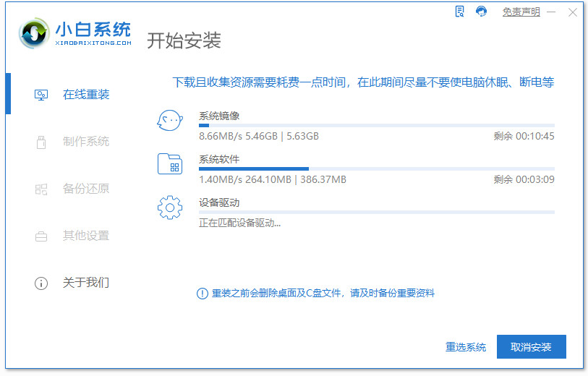Click the 系统镜像 face icon
Screen dimensions: 588x376
169,121
